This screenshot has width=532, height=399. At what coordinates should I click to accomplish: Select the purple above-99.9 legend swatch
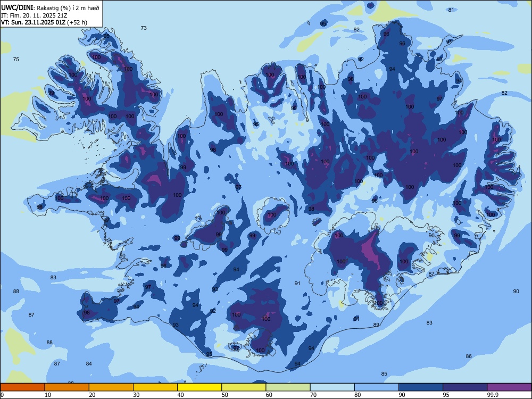509,387
